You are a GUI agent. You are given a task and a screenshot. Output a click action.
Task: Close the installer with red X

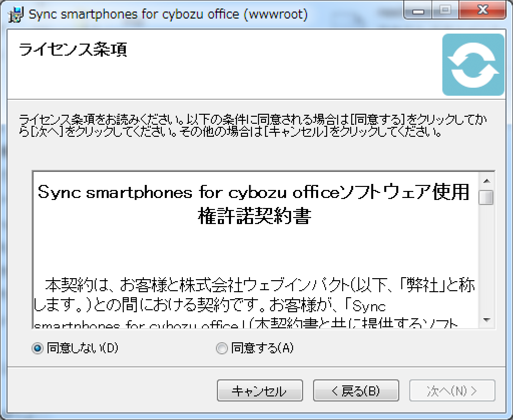(481, 11)
